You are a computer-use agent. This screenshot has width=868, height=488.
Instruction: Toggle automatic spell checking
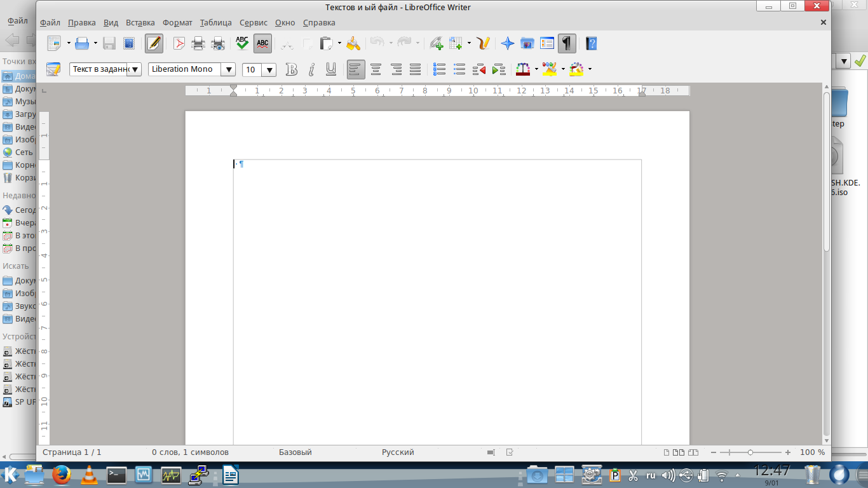coord(262,44)
